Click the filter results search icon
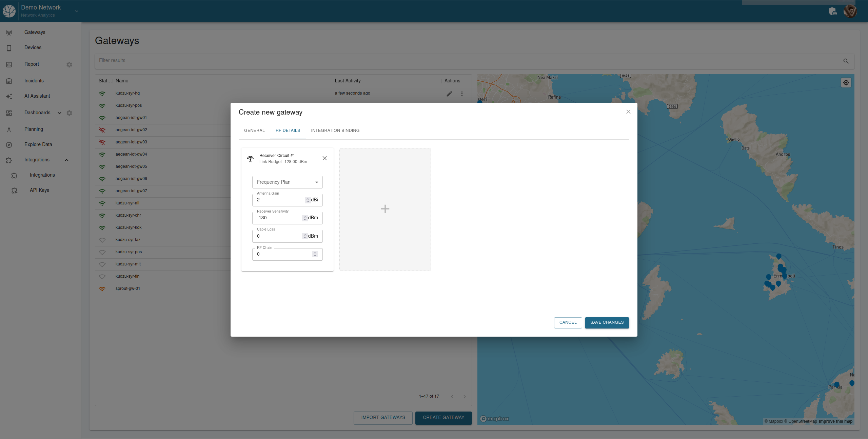Viewport: 868px width, 439px height. point(846,61)
